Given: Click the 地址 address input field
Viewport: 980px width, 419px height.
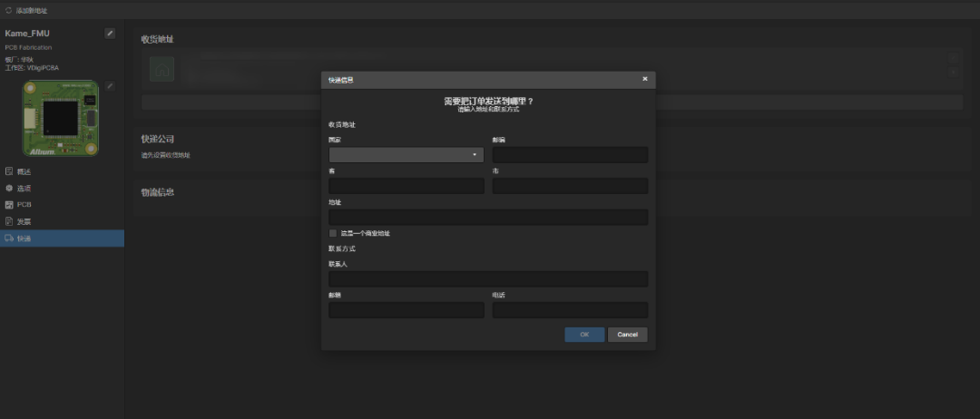Looking at the screenshot, I should [488, 218].
